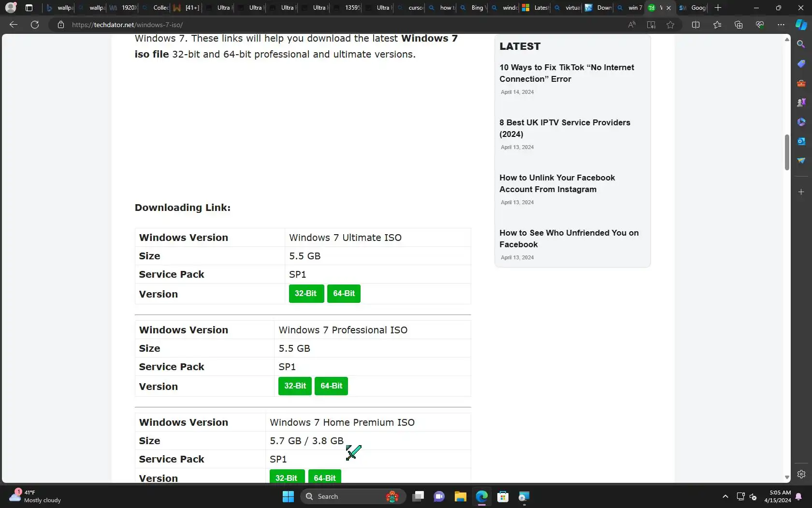The width and height of the screenshot is (812, 508).
Task: Open the sidebar Tools briefcase
Action: (x=801, y=83)
